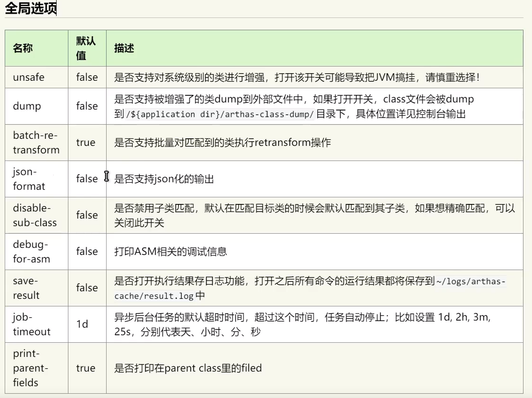Select the 名称 column header
Image resolution: width=532 pixels, height=398 pixels.
pos(23,48)
